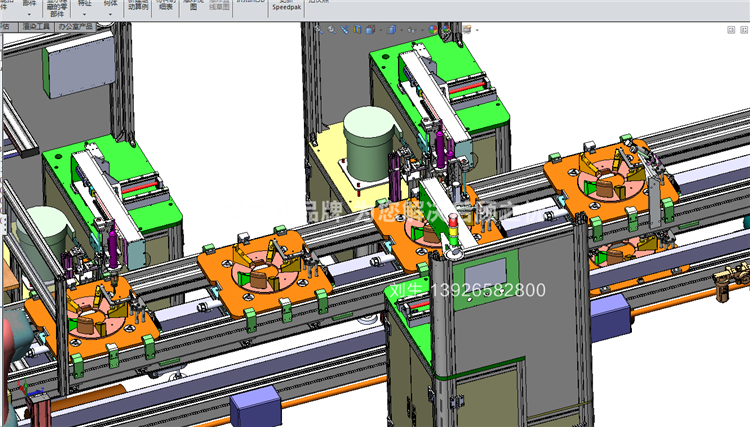
Task: Expand View Settings dropdown arrow
Action: (477, 30)
